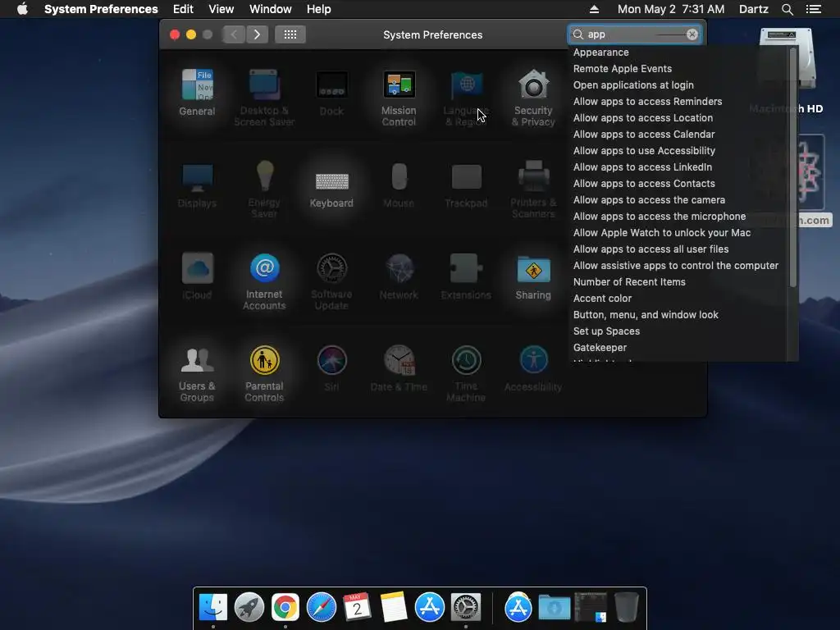Image resolution: width=840 pixels, height=630 pixels.
Task: Open the Trackpad preferences icon
Action: point(466,185)
